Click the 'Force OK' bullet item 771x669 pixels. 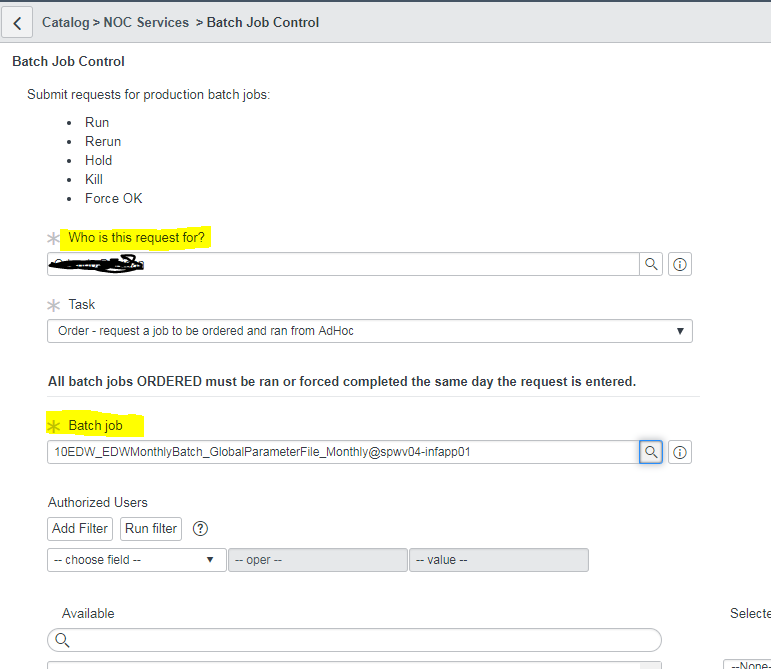coord(114,199)
